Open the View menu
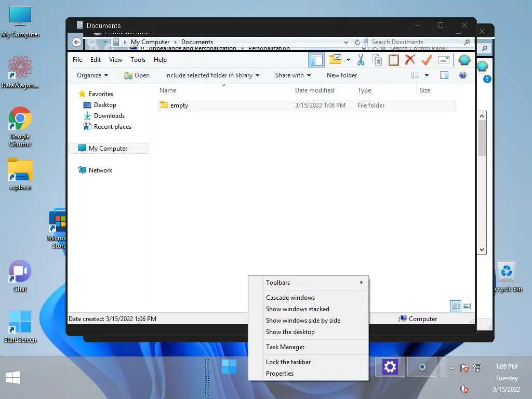Image resolution: width=532 pixels, height=399 pixels. (x=115, y=60)
